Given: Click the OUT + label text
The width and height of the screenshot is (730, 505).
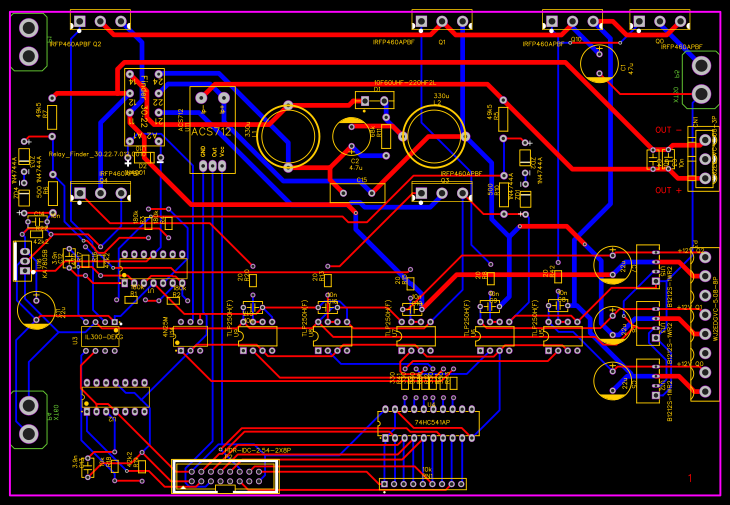Looking at the screenshot, I should (x=669, y=190).
